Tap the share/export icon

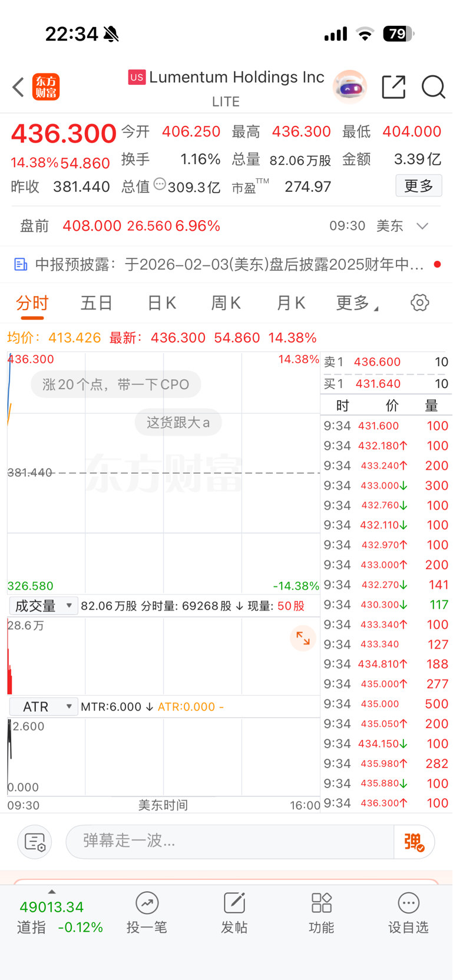pyautogui.click(x=394, y=87)
